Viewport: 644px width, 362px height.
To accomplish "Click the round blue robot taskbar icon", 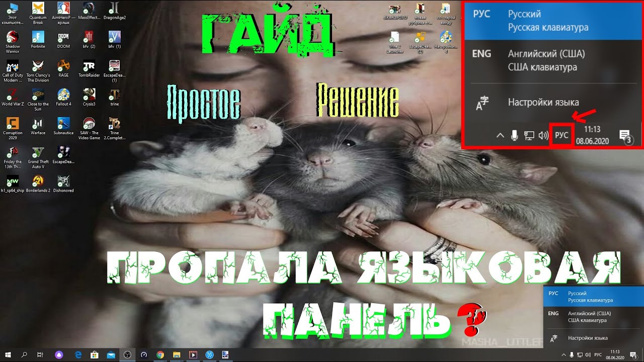I will pos(209,354).
